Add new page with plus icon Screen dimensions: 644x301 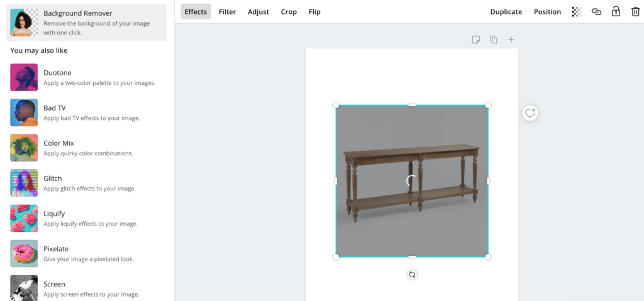511,40
